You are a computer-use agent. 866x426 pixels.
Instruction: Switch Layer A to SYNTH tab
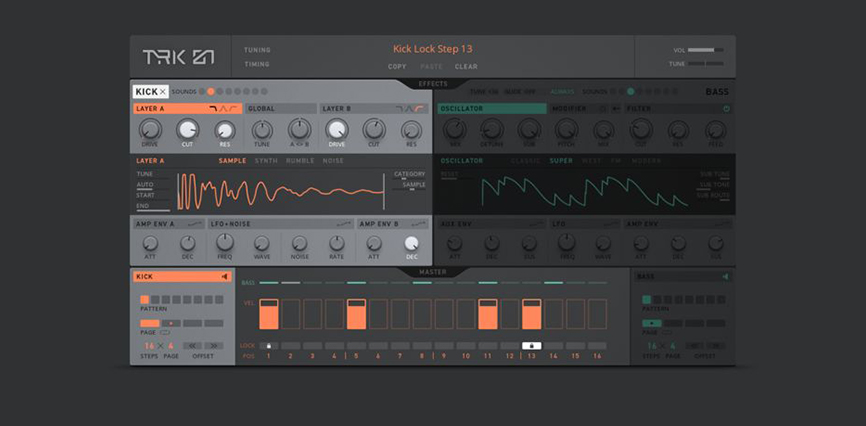(266, 161)
